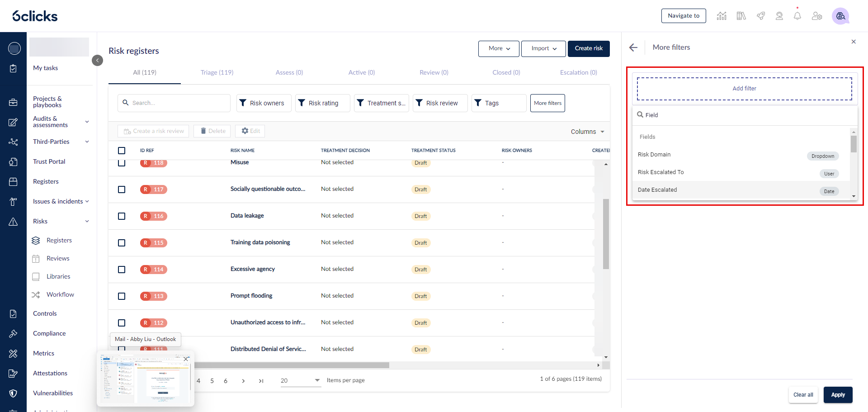Screen dimensions: 868x412
Task: Open the analytics chart icon in header
Action: click(722, 16)
